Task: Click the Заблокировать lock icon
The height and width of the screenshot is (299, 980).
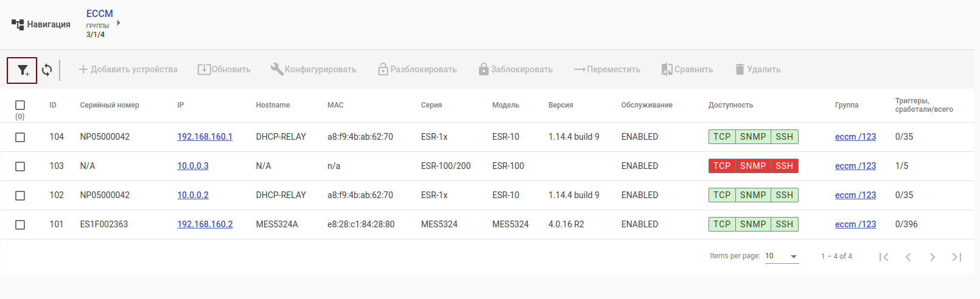Action: (x=483, y=69)
